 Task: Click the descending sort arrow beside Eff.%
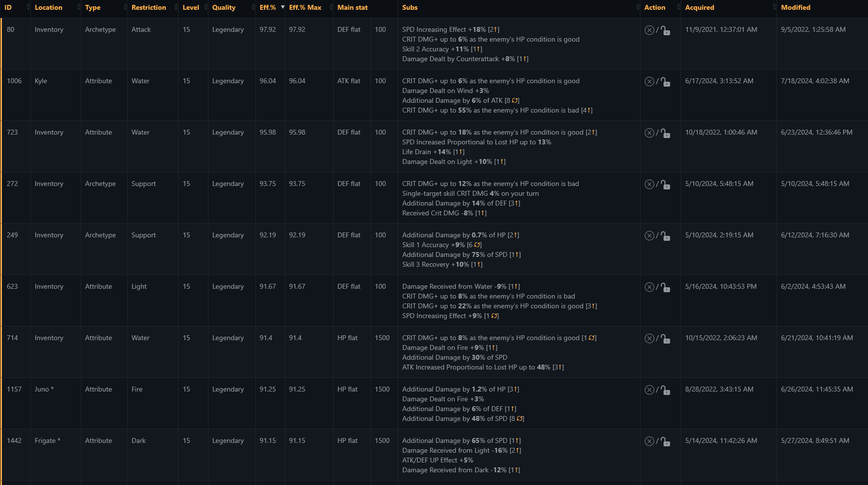tap(282, 7)
